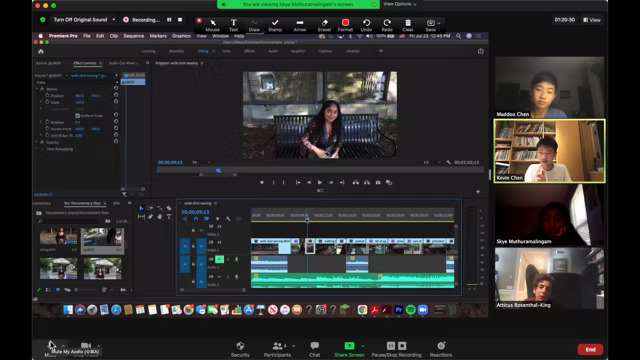This screenshot has height=360, width=640.
Task: Open Zoom Chat panel
Action: [x=314, y=349]
